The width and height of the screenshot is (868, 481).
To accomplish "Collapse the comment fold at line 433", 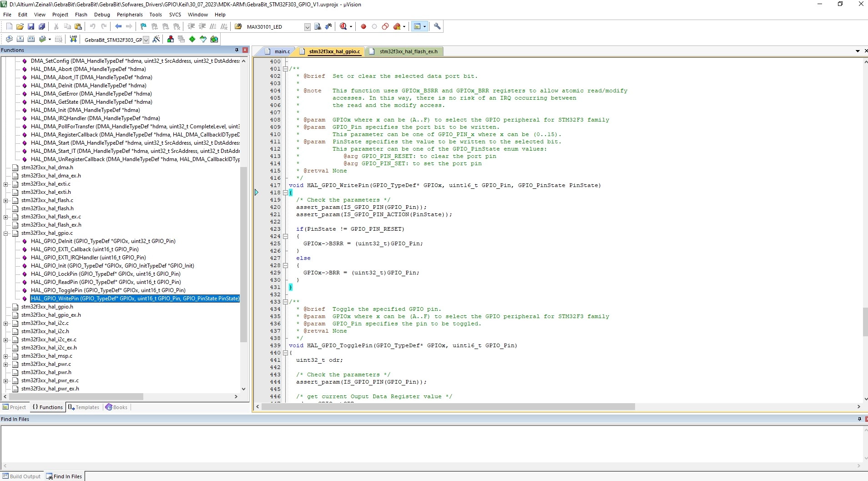I will (x=285, y=302).
